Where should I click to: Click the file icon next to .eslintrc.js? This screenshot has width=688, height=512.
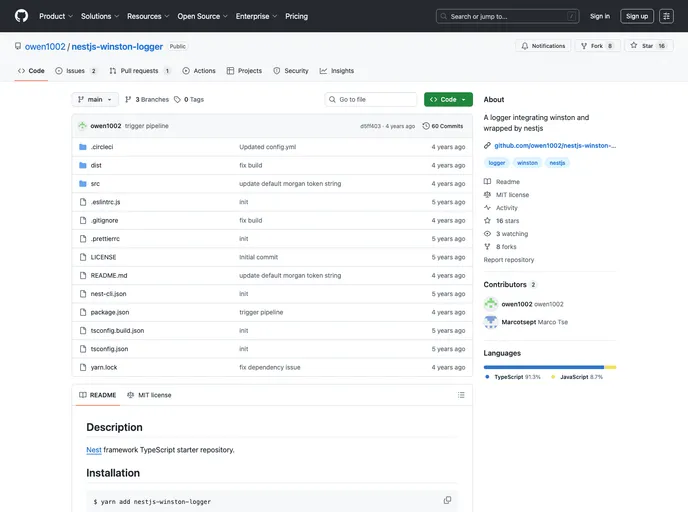(82, 202)
